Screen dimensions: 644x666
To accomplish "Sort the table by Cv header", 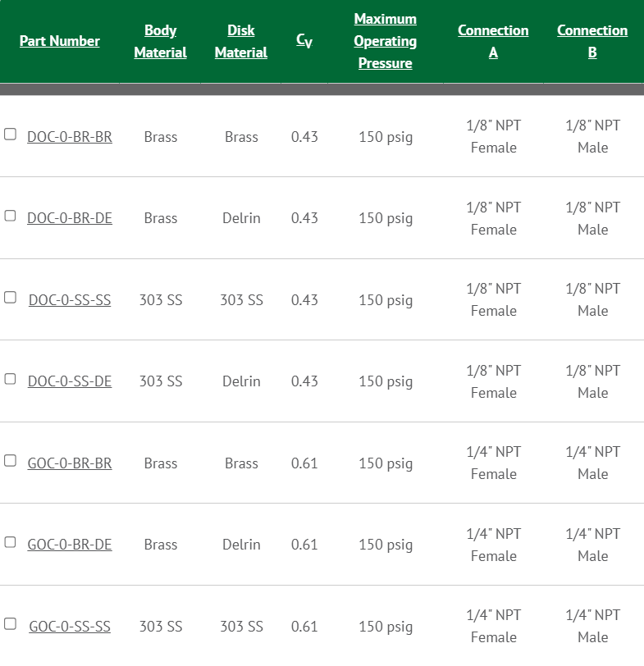I will (304, 41).
